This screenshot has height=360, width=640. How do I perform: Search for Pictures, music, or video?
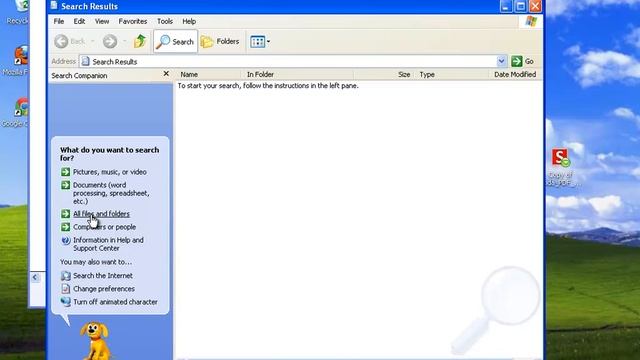(x=110, y=172)
